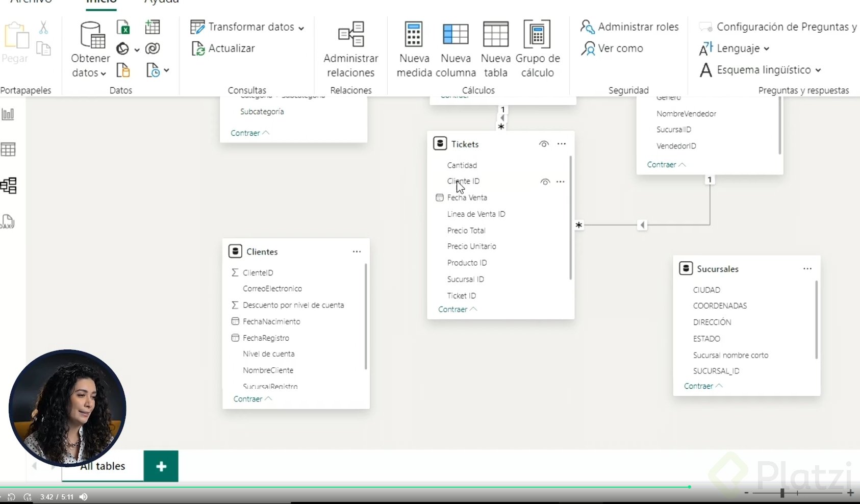Image resolution: width=860 pixels, height=504 pixels.
Task: Switch to Report view in left sidebar
Action: tap(8, 114)
